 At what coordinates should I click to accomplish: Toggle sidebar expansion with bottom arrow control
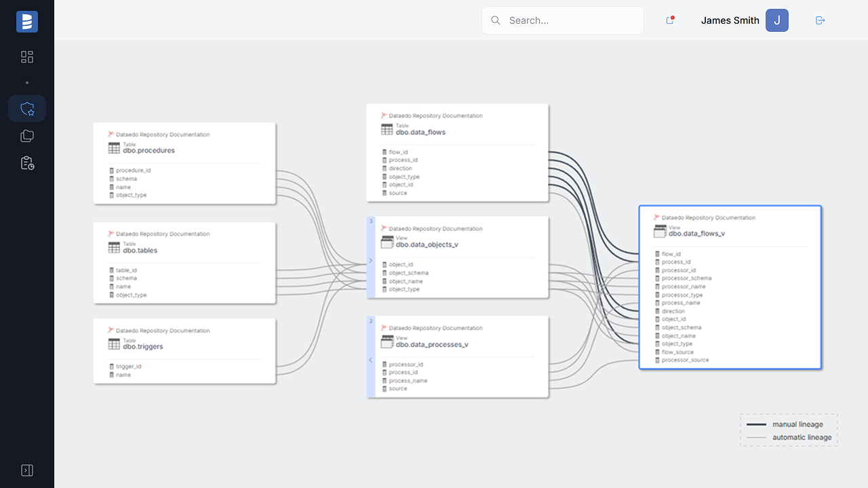(27, 470)
